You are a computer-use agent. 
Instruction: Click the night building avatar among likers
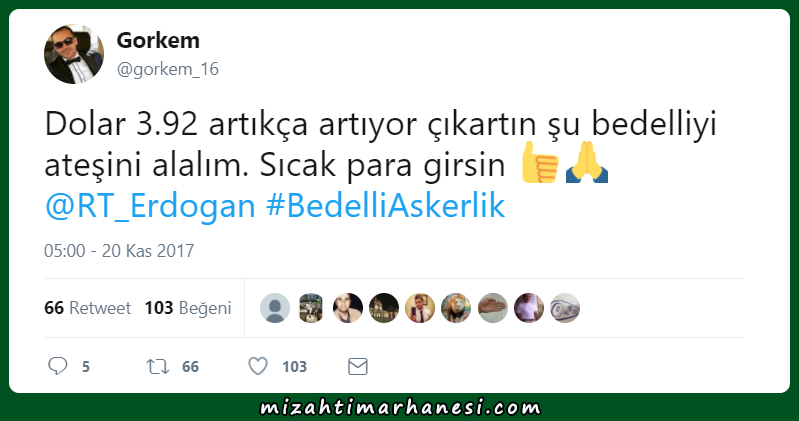(384, 308)
